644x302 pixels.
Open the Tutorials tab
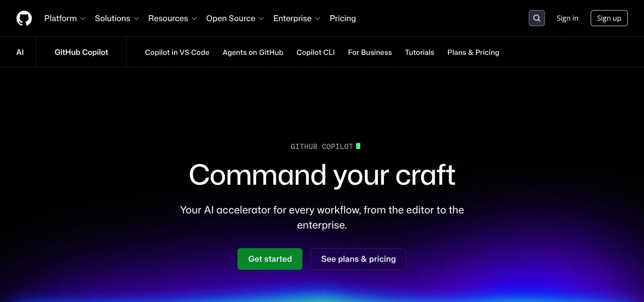pos(420,52)
